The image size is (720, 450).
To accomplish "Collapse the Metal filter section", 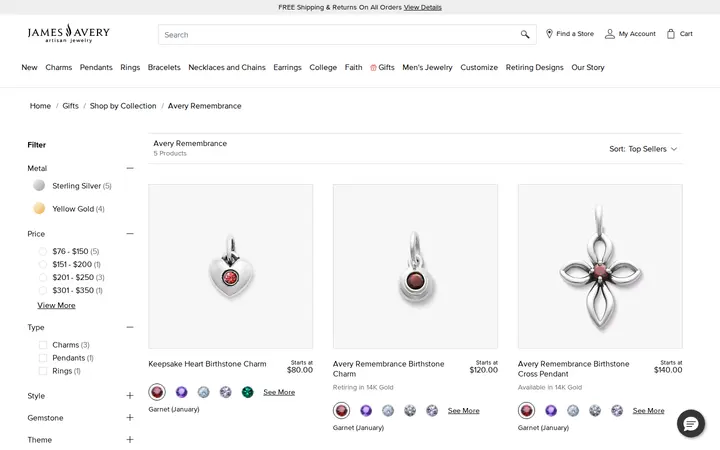I will tap(130, 168).
